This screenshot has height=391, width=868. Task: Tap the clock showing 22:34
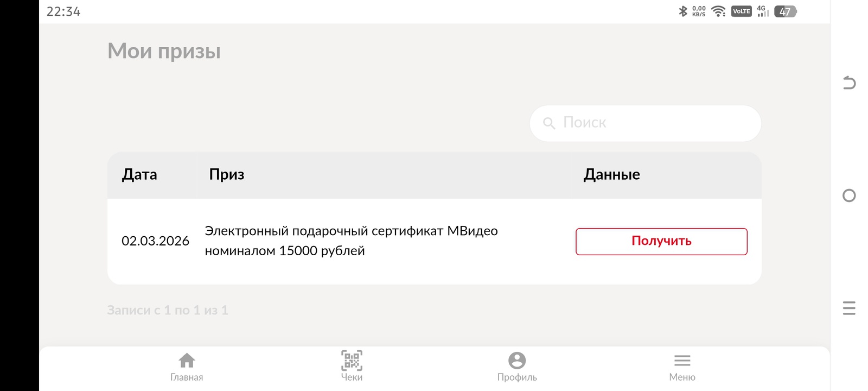pyautogui.click(x=63, y=11)
